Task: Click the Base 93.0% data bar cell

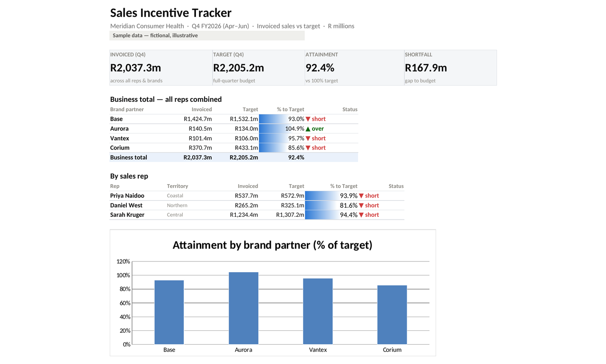Action: pos(282,119)
